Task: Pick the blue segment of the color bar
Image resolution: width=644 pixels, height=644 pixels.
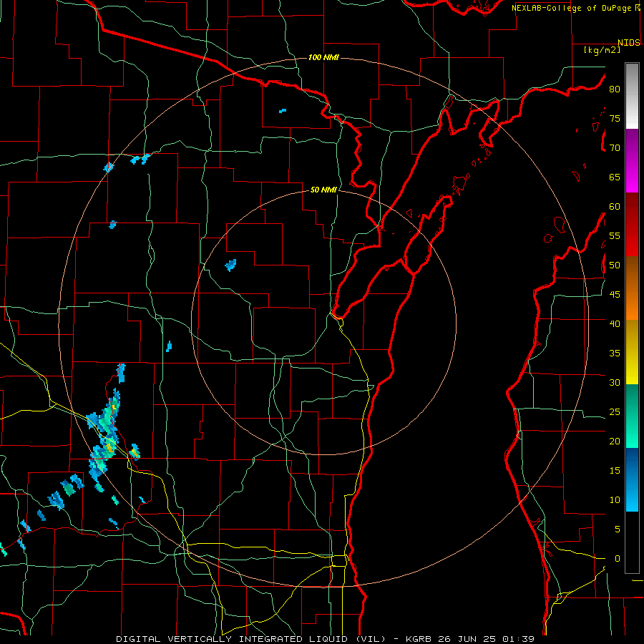Action: 632,479
